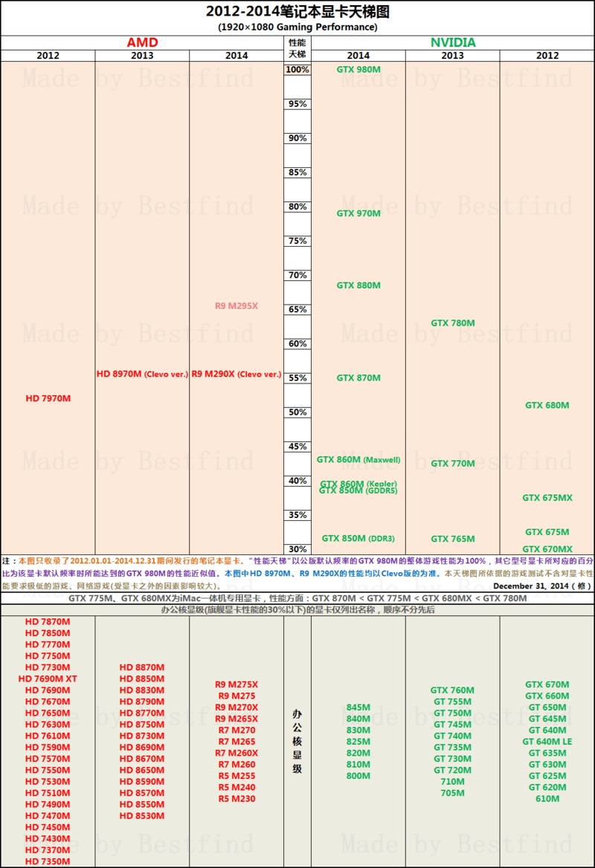Click the GTX 670MX entry
The width and height of the screenshot is (595, 868).
(x=547, y=549)
